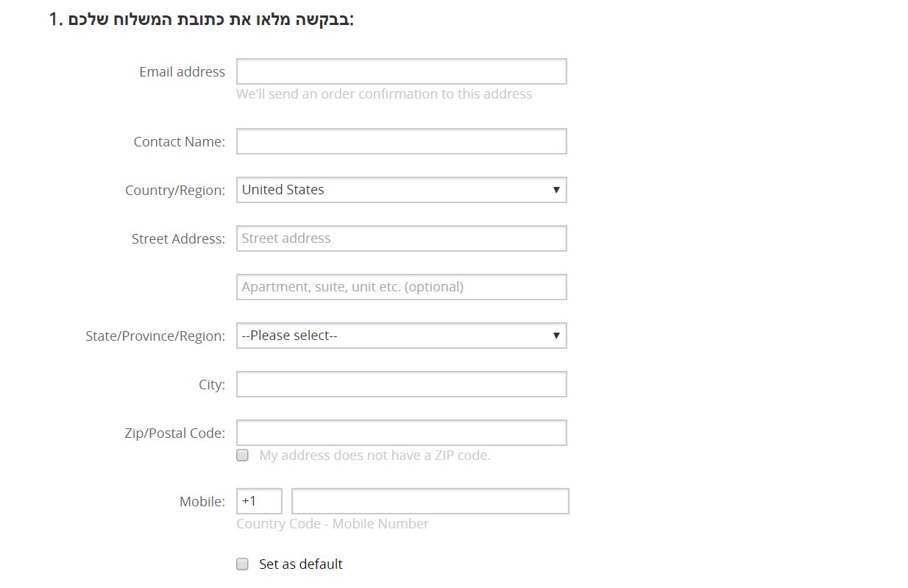Expand the State/Province/Region Please select dropdown
Screen dimensions: 908x588
(x=401, y=336)
